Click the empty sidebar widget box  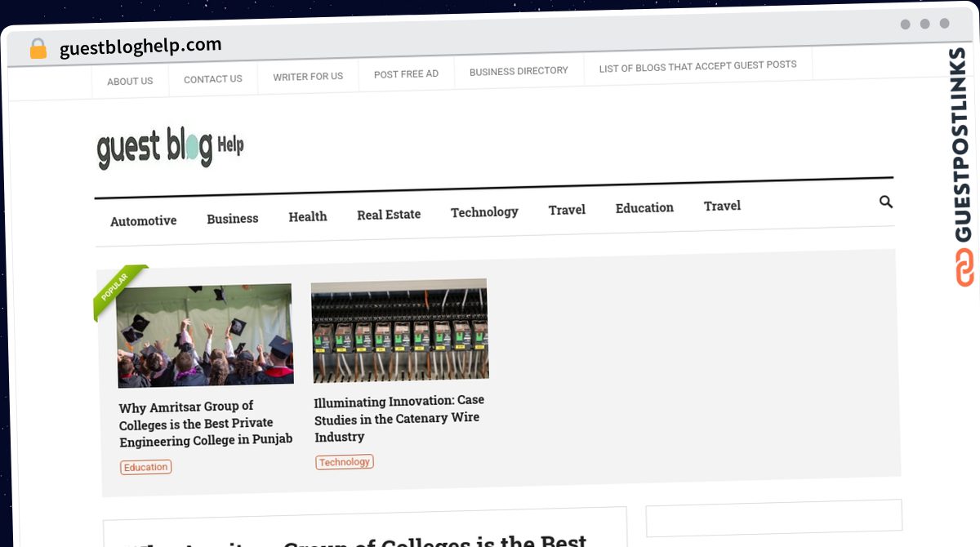(x=774, y=518)
